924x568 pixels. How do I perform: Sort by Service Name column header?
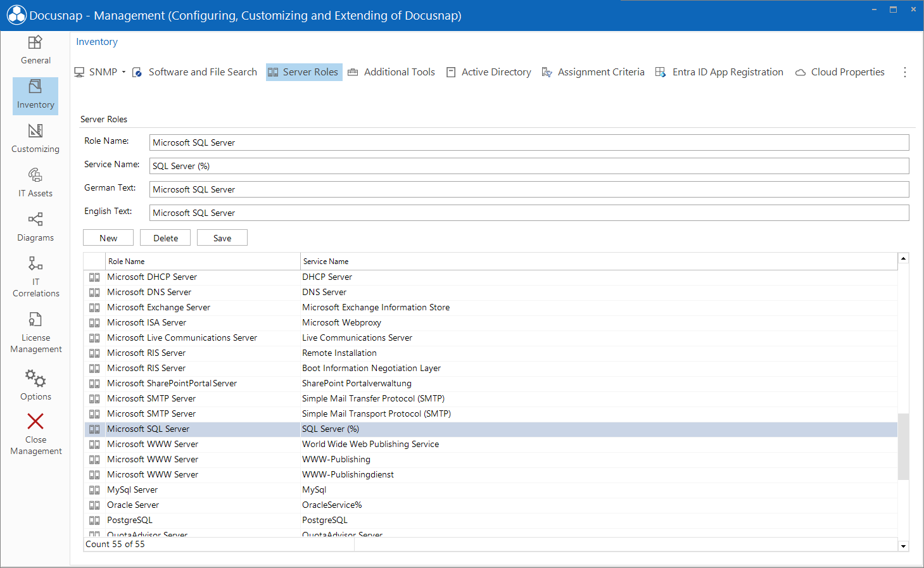tap(599, 262)
